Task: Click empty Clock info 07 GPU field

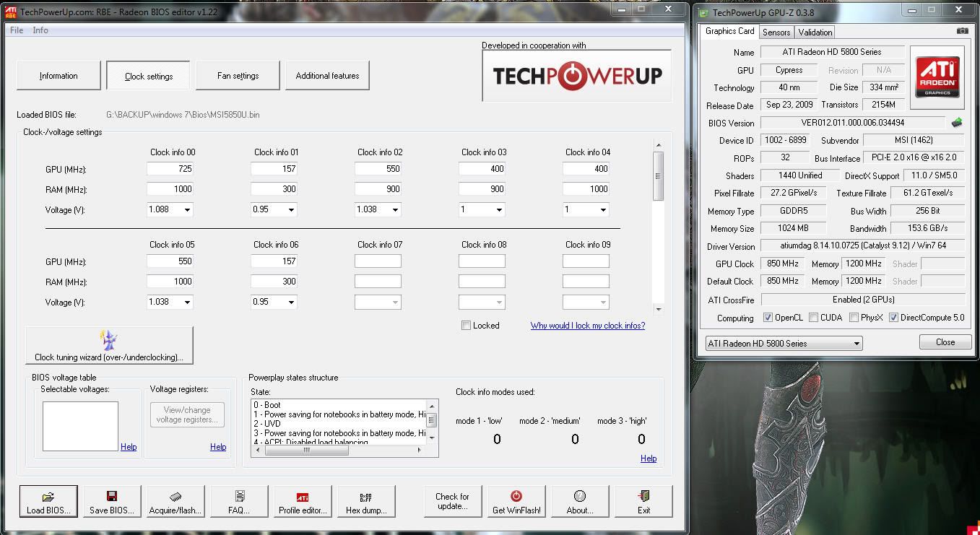Action: click(x=378, y=261)
